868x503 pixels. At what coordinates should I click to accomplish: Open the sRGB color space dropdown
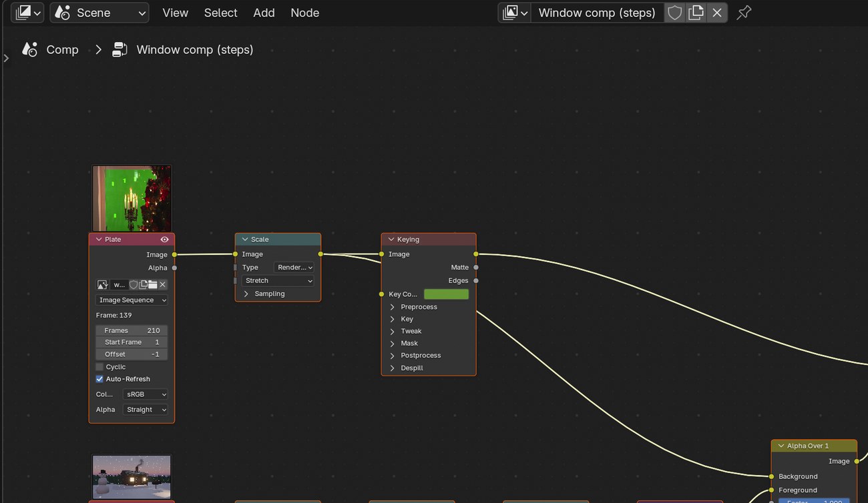click(x=145, y=394)
